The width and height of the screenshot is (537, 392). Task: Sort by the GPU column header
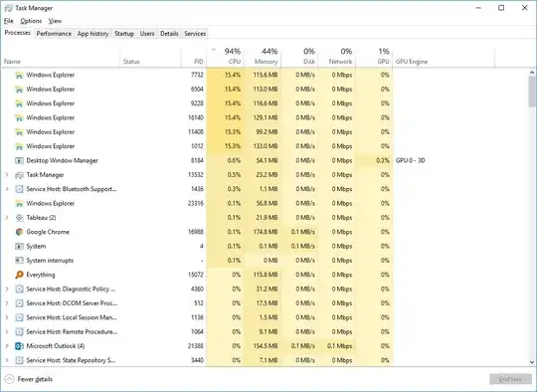tap(374, 57)
